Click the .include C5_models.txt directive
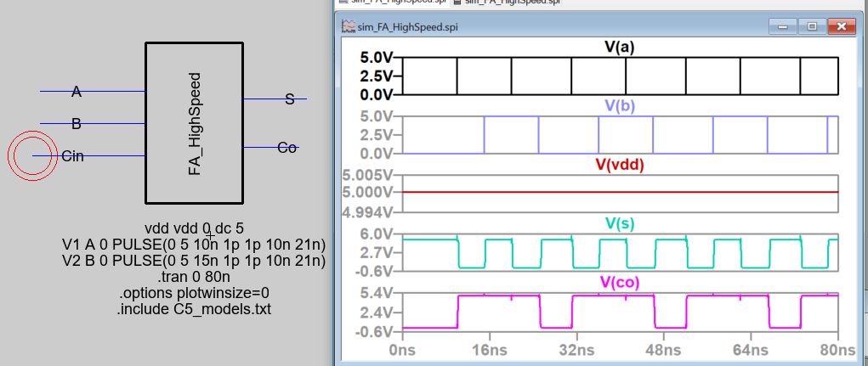 point(194,309)
